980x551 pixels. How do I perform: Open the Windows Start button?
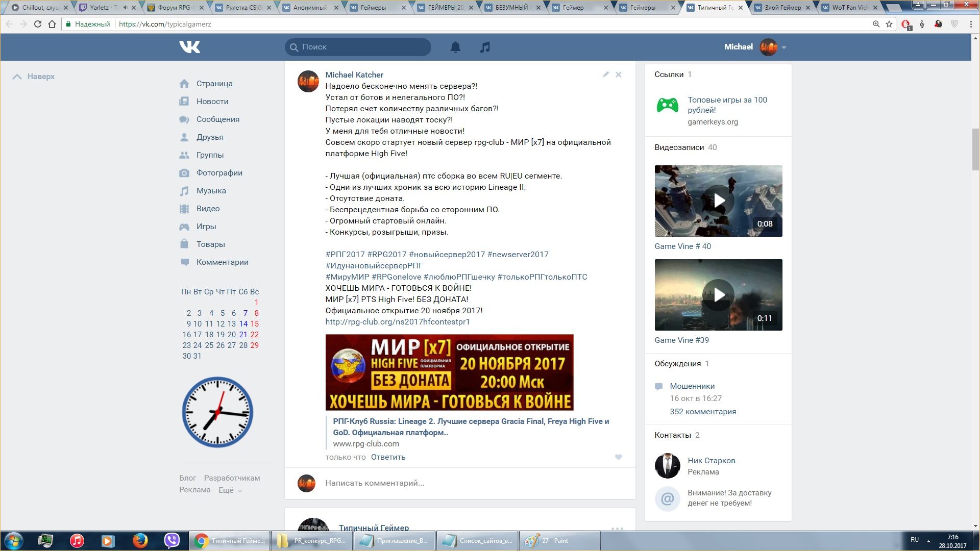click(x=14, y=541)
